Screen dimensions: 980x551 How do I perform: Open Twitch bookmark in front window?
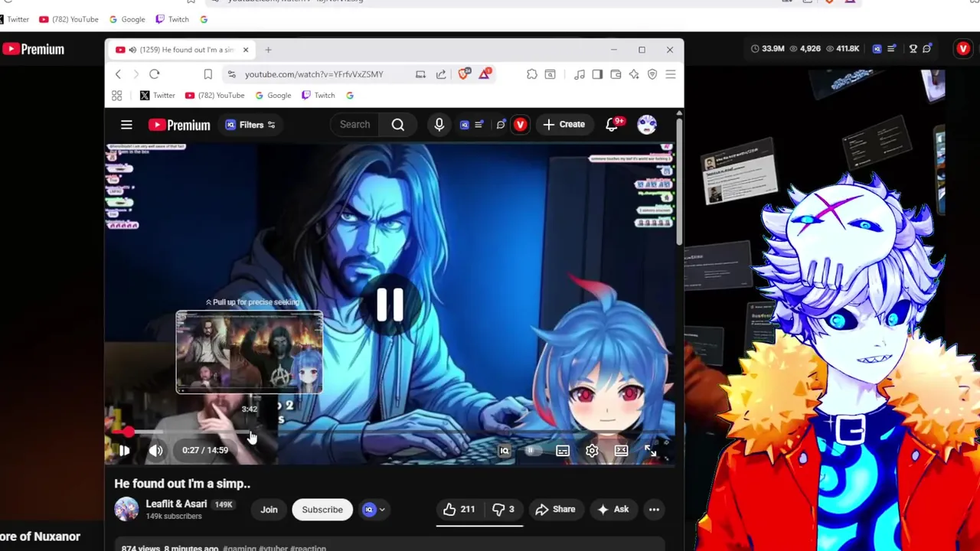[x=318, y=96]
